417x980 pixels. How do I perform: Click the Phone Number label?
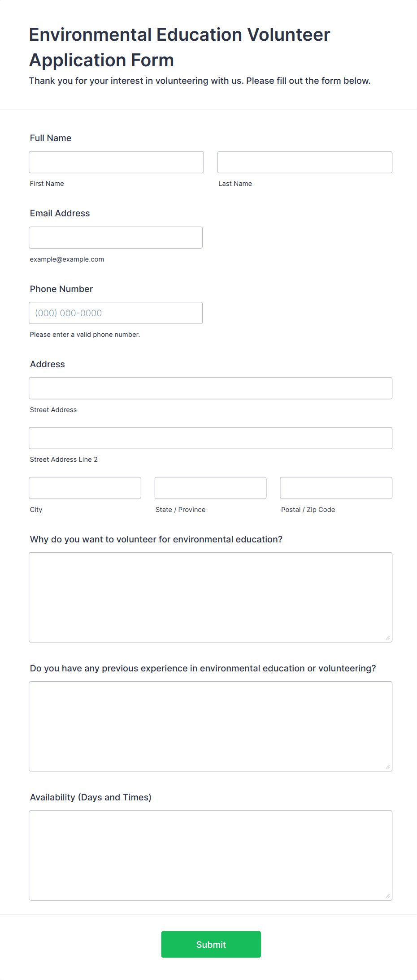coord(61,289)
